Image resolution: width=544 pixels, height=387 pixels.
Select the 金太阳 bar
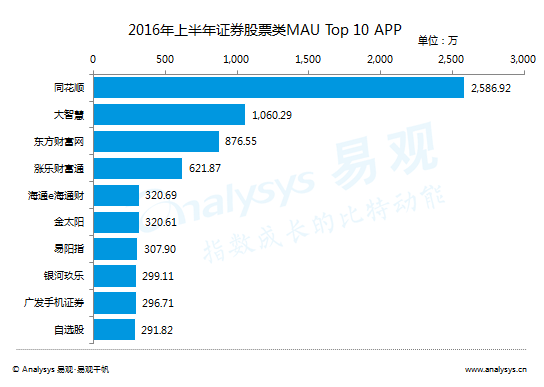click(116, 222)
